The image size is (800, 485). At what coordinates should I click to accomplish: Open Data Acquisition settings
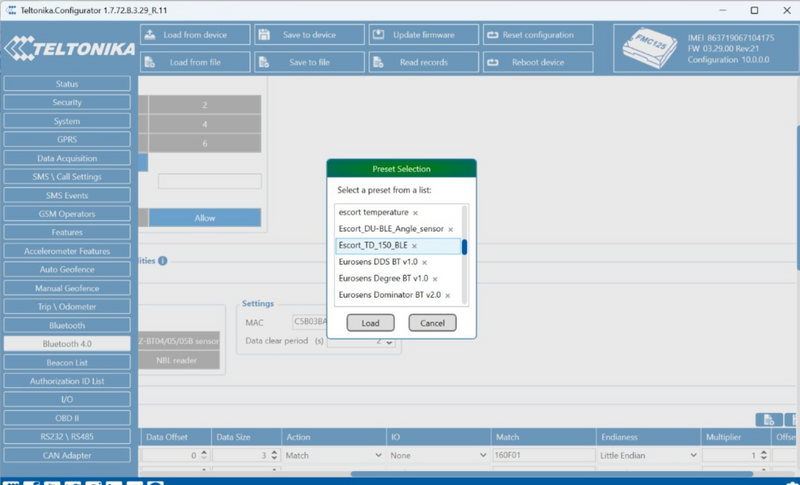[67, 158]
